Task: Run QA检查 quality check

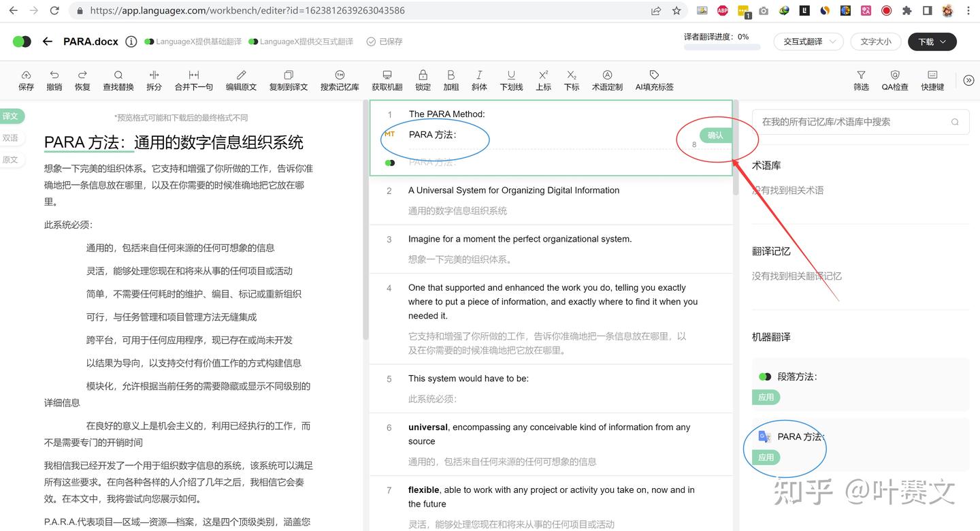Action: tap(894, 80)
